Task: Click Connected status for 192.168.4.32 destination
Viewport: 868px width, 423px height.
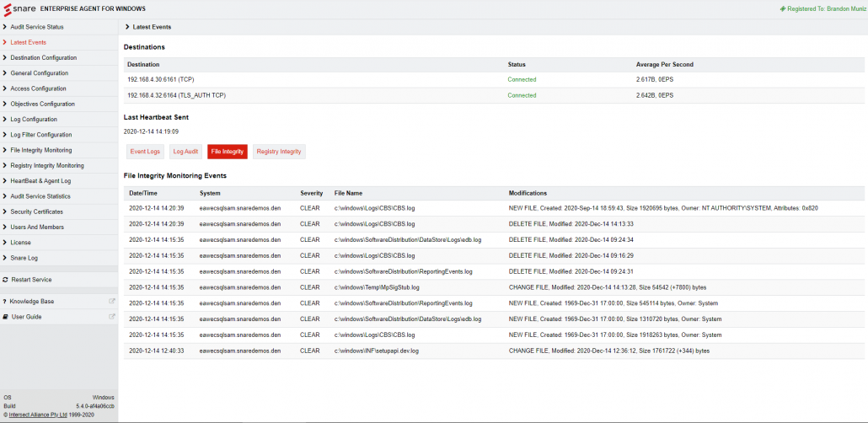Action: pyautogui.click(x=522, y=95)
